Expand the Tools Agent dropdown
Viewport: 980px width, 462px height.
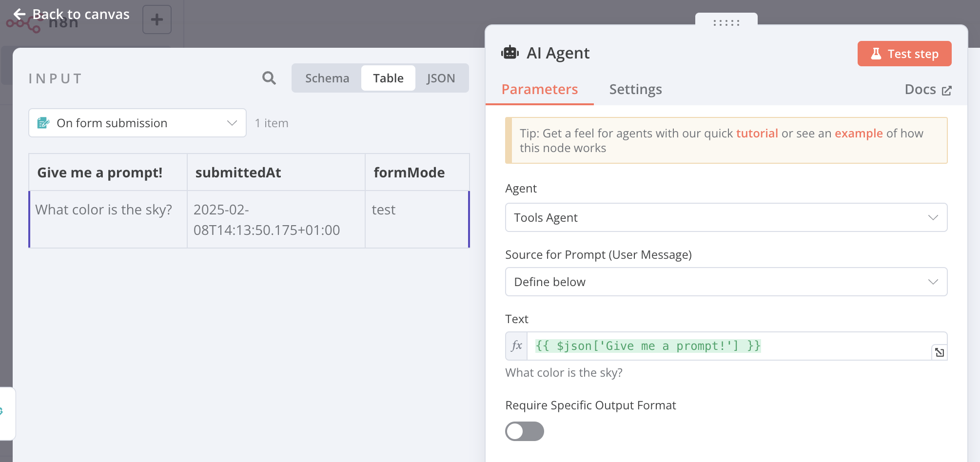(x=725, y=217)
